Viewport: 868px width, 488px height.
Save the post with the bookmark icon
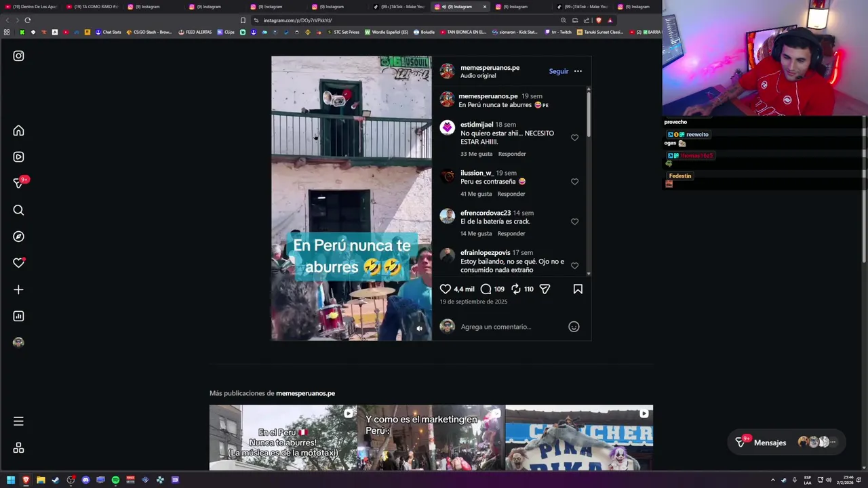click(578, 289)
